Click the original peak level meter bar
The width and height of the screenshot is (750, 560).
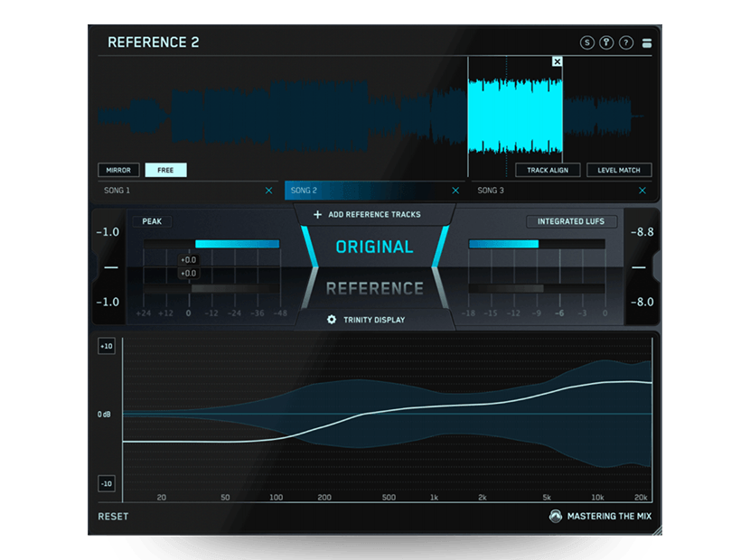tap(211, 244)
